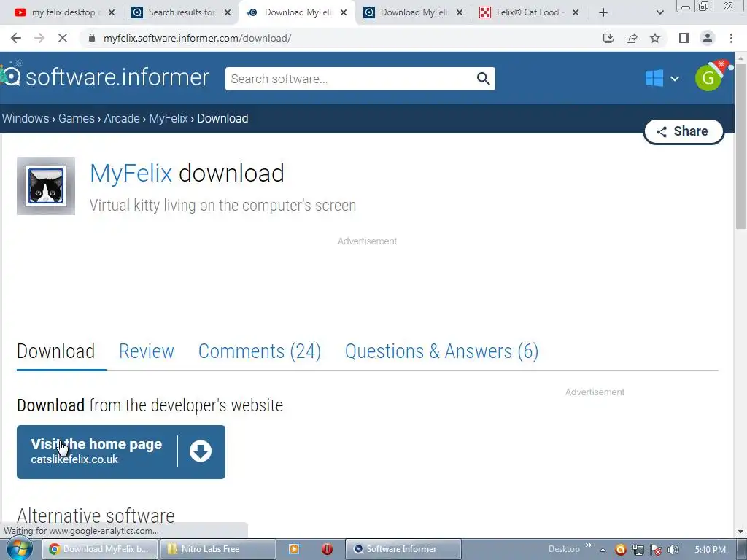Click the orange Avast tray icon

click(x=620, y=550)
